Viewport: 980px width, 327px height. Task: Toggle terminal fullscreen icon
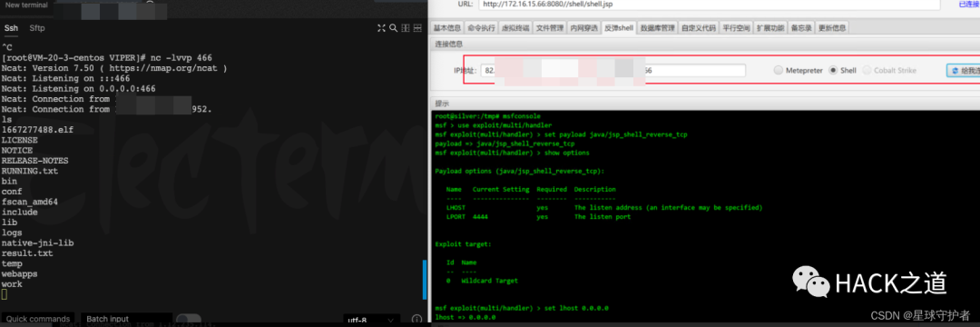382,28
